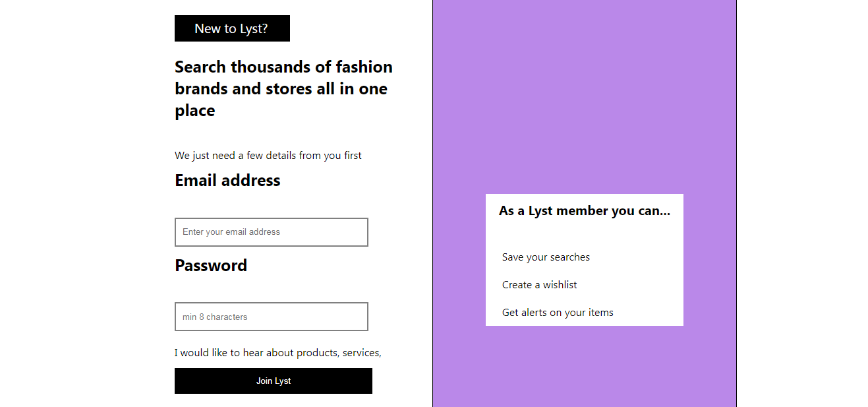Click the min 8 characters password box

click(x=271, y=317)
